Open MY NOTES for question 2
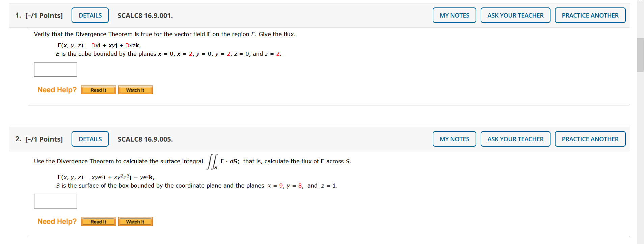The width and height of the screenshot is (644, 244). point(454,139)
